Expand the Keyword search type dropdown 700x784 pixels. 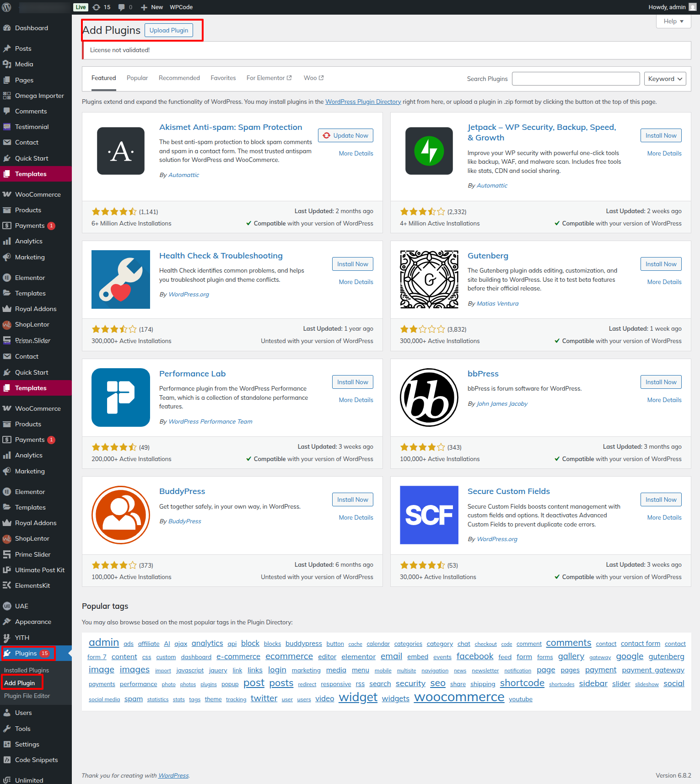pyautogui.click(x=665, y=79)
